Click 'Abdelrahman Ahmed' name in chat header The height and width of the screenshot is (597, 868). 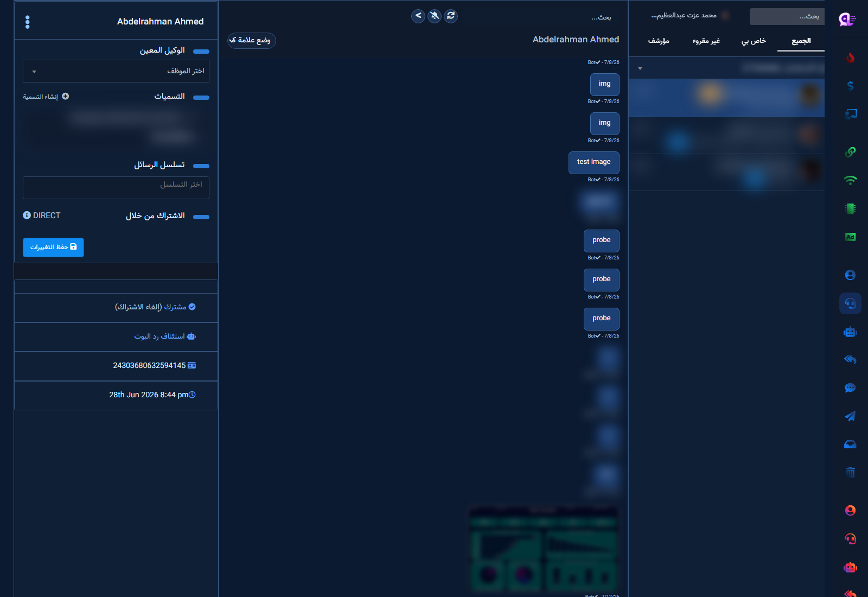click(576, 40)
